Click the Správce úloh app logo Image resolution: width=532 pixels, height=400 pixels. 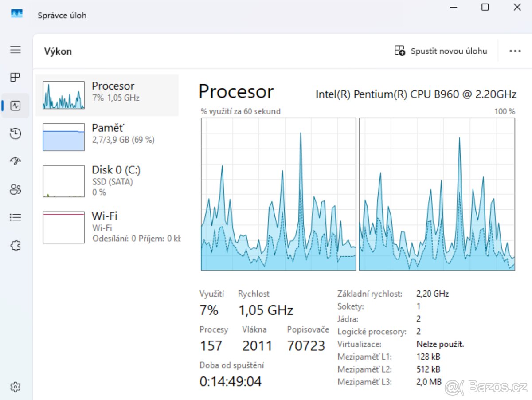click(16, 13)
